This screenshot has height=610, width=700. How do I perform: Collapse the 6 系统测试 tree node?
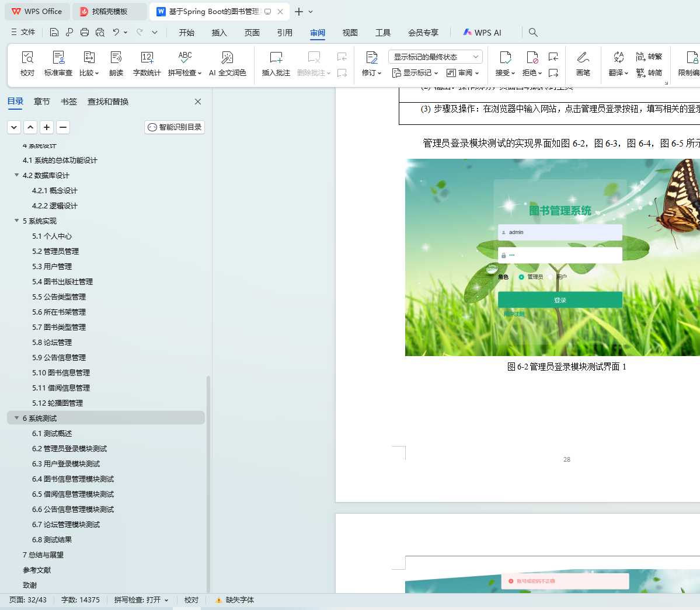coord(16,418)
